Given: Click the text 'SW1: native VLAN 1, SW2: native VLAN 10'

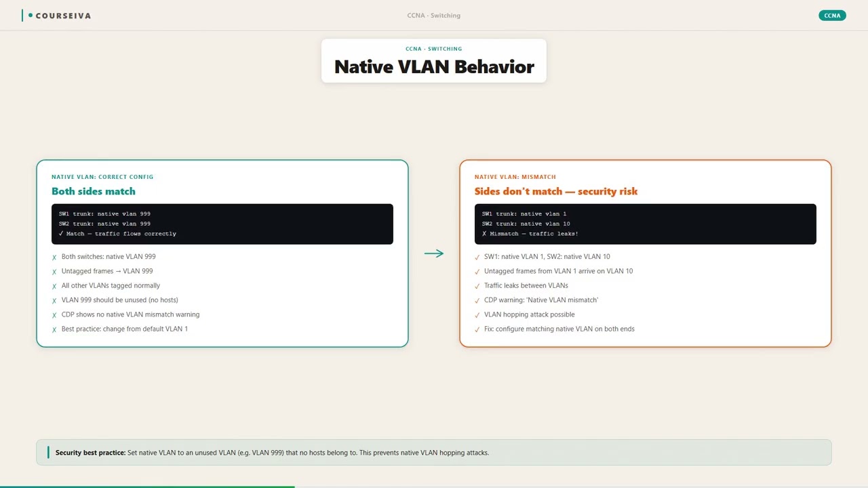Looking at the screenshot, I should pos(547,257).
